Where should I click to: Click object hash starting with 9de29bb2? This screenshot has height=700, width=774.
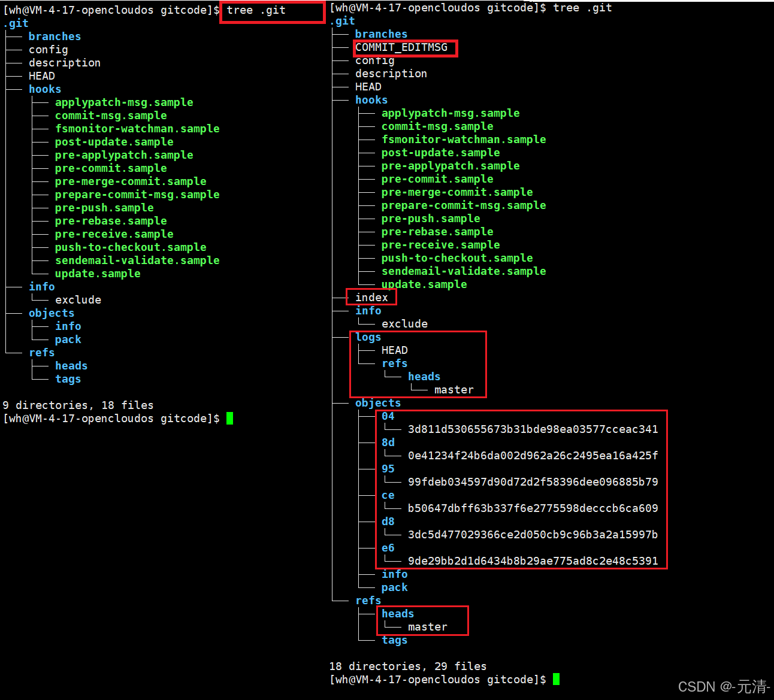(x=533, y=561)
